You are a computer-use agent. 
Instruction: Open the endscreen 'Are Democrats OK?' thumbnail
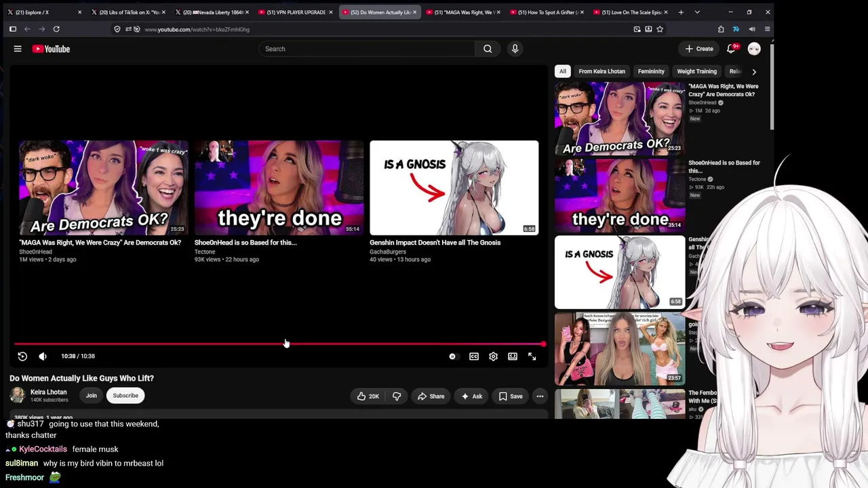click(x=103, y=188)
